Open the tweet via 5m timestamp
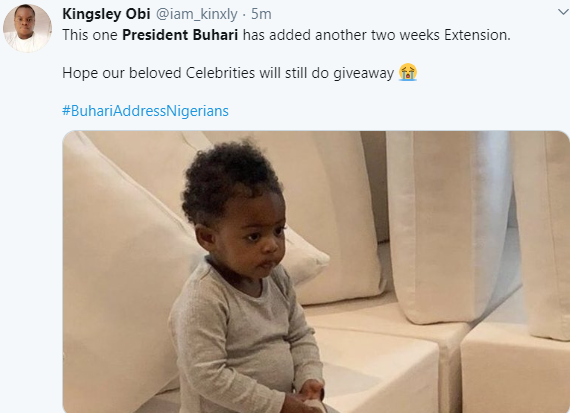This screenshot has width=570, height=413. pyautogui.click(x=261, y=14)
